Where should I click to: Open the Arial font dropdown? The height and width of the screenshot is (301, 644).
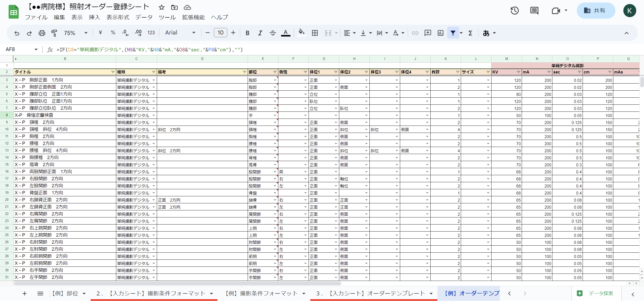(180, 33)
